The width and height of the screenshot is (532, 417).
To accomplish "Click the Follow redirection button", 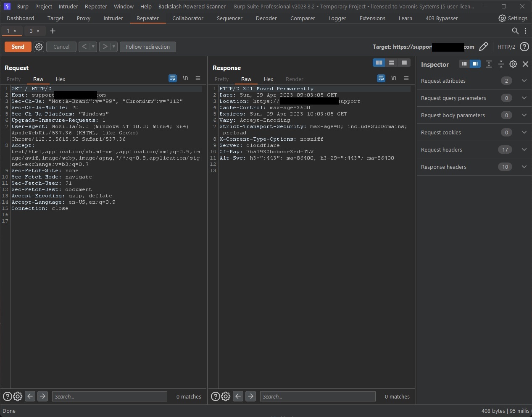I will pos(147,47).
